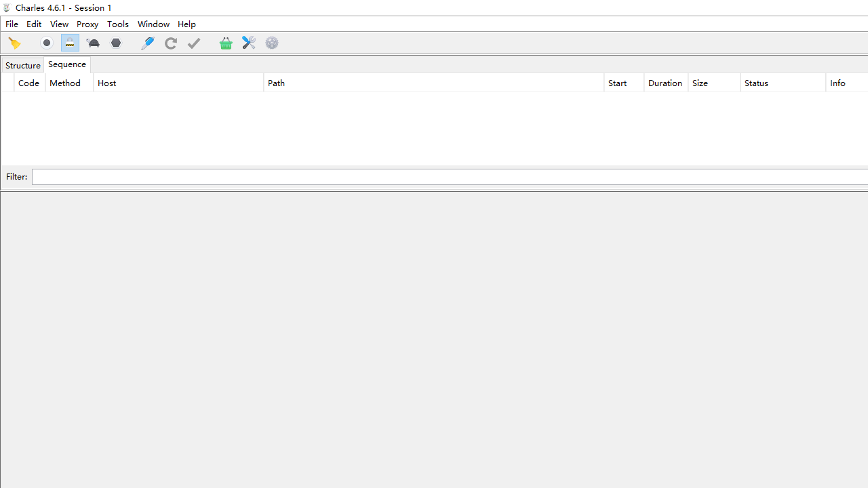
Task: Click the Compose pen icon
Action: [x=147, y=43]
